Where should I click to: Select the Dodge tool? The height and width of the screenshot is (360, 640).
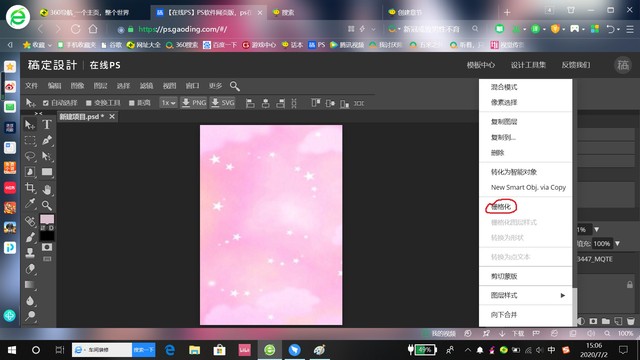click(30, 316)
